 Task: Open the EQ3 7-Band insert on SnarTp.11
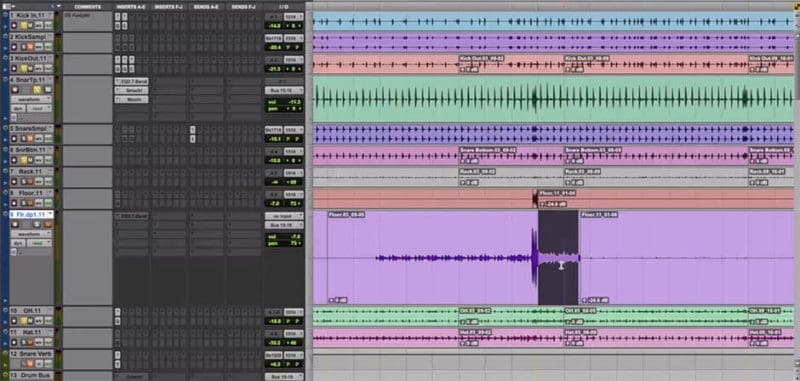pyautogui.click(x=131, y=81)
